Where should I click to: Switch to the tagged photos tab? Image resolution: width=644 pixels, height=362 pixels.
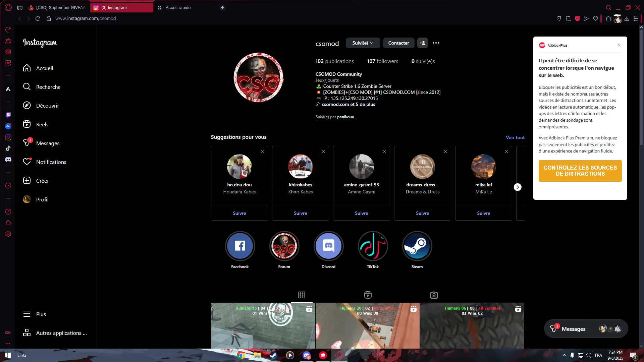(434, 295)
